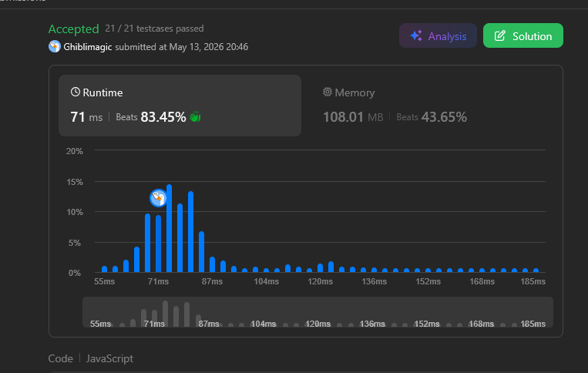The height and width of the screenshot is (373, 588).
Task: Click 'submitted at May 13, 2026 20:46' text
Action: click(x=182, y=47)
